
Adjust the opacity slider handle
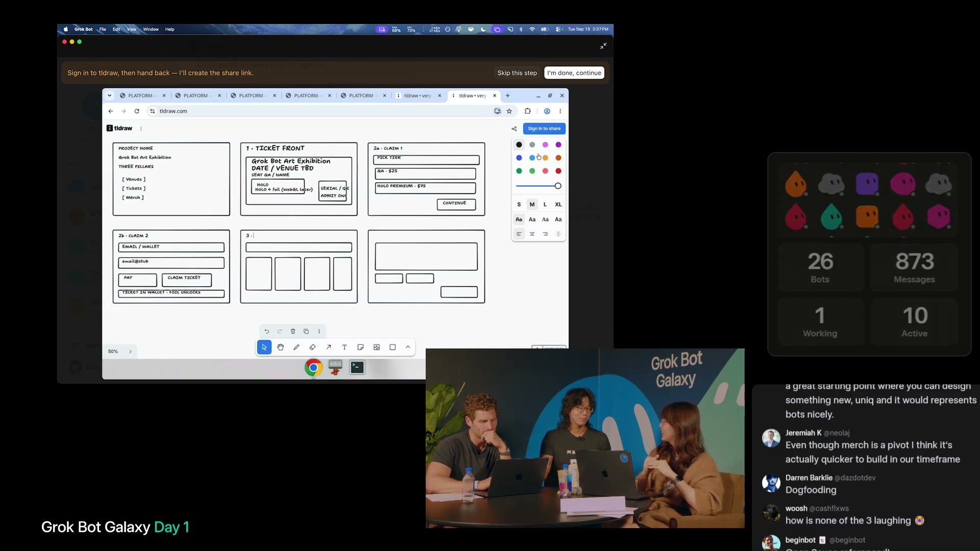click(x=558, y=186)
